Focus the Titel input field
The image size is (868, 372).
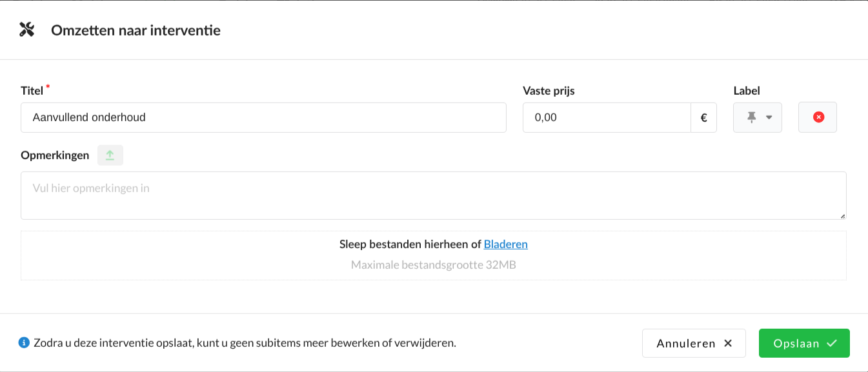[263, 118]
